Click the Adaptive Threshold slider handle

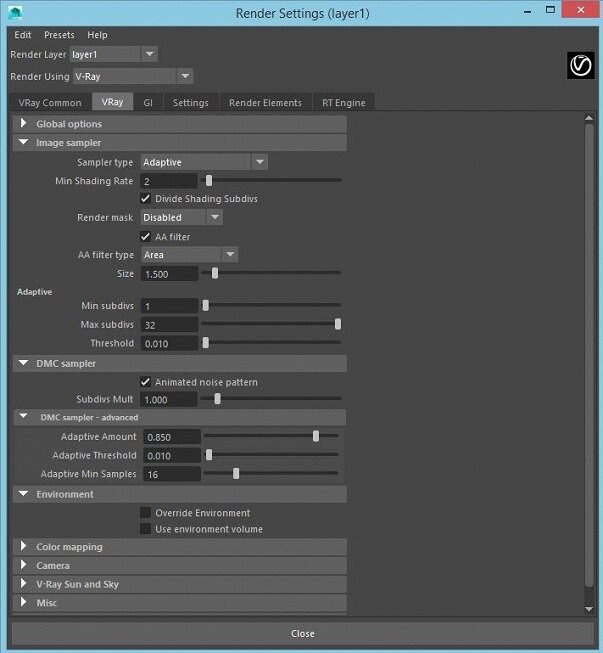[x=209, y=455]
